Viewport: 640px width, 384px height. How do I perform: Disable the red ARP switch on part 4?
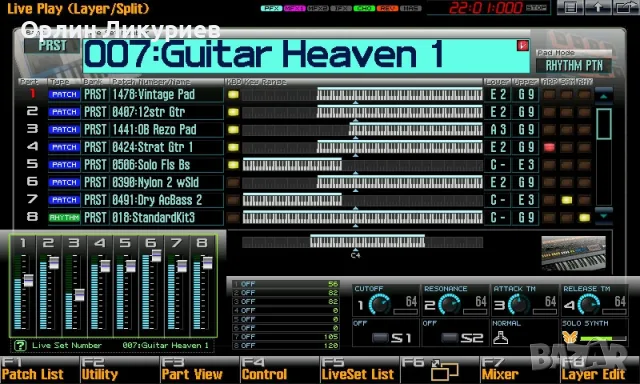(549, 147)
